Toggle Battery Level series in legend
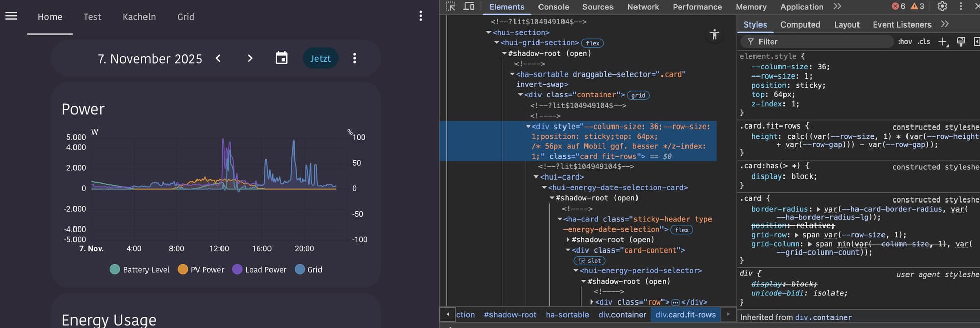The width and height of the screenshot is (980, 328). click(140, 269)
